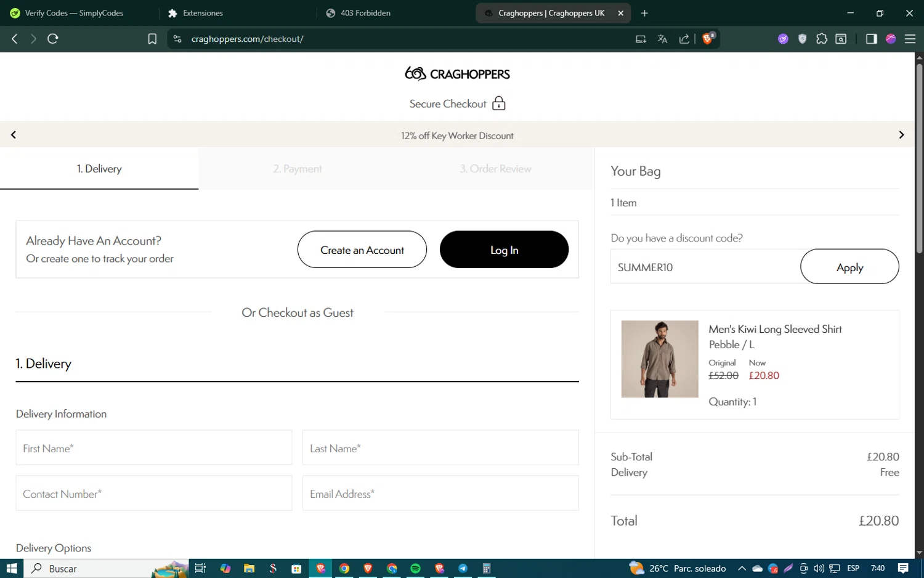The image size is (924, 578).
Task: Open the Windows Start menu
Action: (12, 568)
